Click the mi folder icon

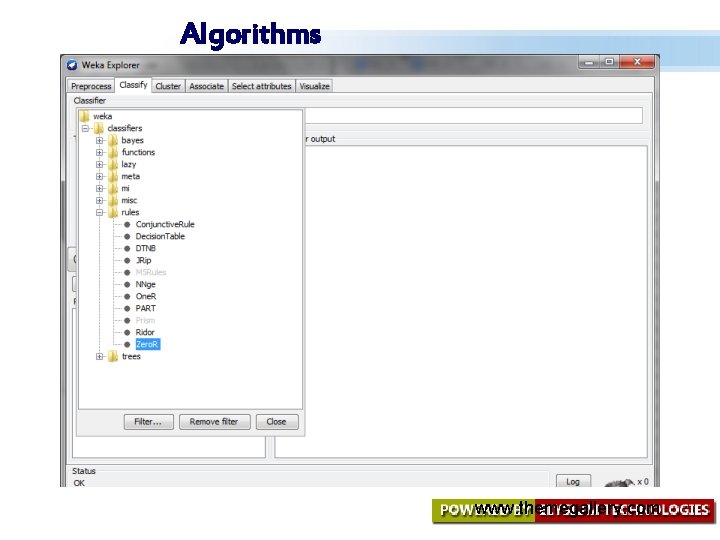click(113, 188)
